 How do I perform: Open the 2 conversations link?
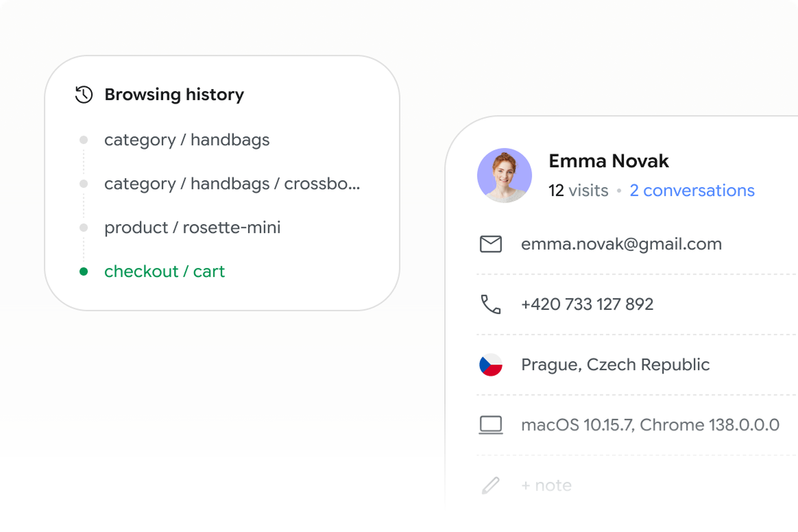[692, 190]
